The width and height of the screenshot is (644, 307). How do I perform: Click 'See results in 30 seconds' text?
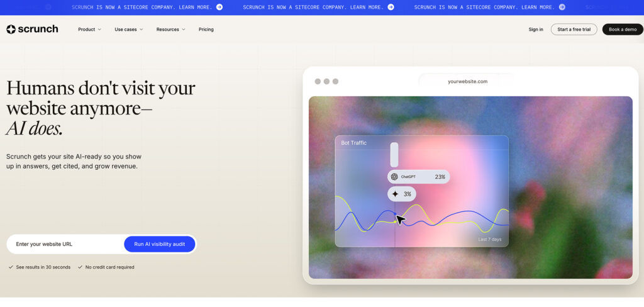click(43, 267)
